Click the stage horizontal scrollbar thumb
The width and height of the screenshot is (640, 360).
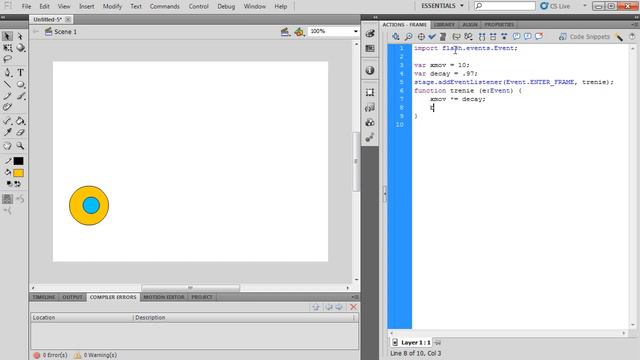click(191, 288)
